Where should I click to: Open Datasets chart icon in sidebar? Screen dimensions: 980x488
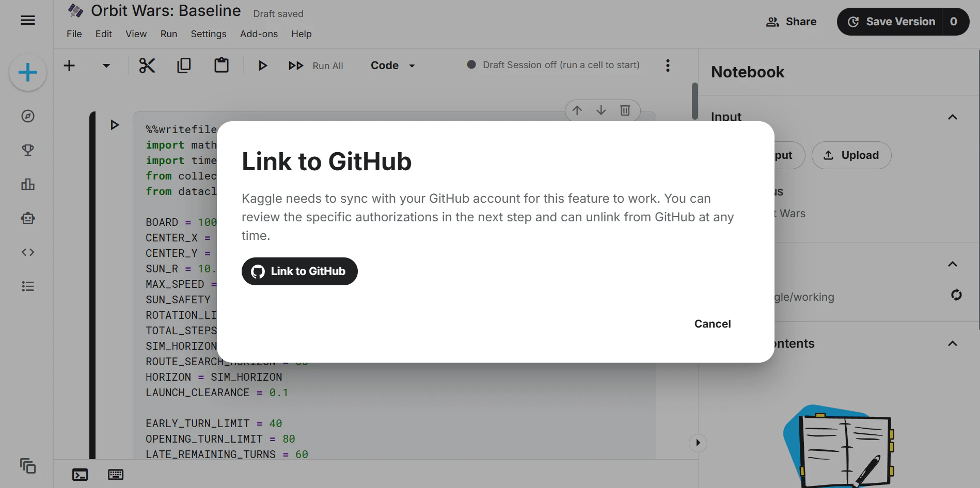[28, 184]
